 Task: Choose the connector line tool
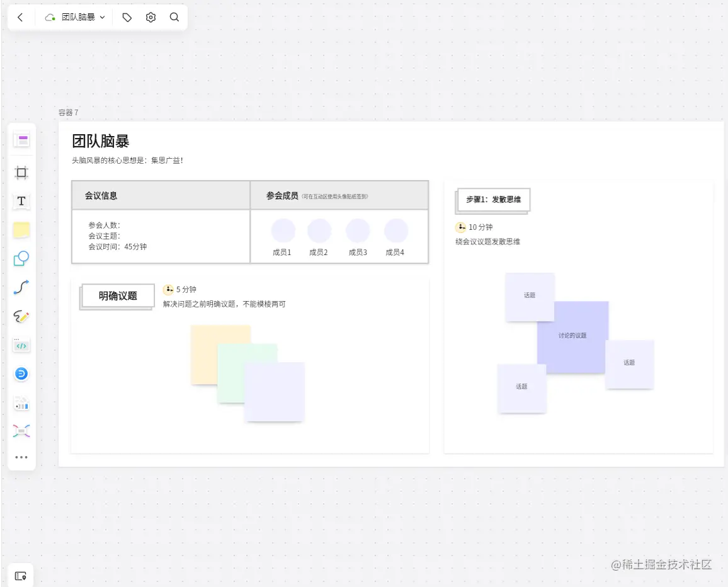coord(21,287)
